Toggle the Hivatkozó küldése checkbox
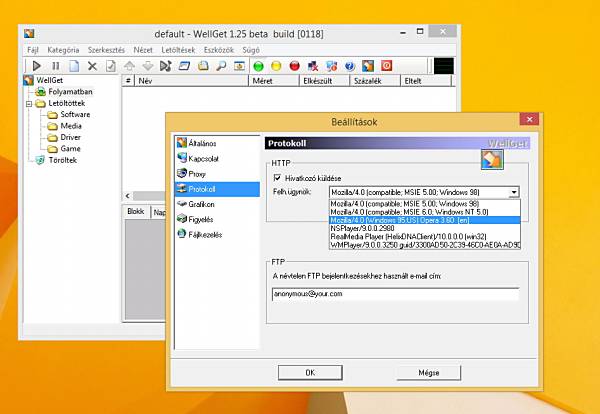 tap(277, 178)
